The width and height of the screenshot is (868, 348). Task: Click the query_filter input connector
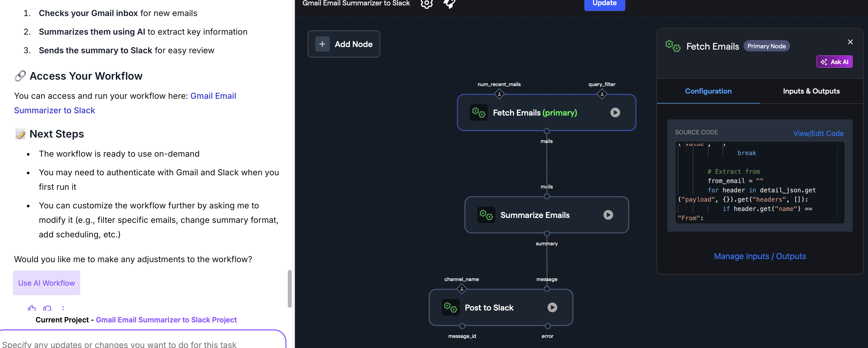click(602, 94)
